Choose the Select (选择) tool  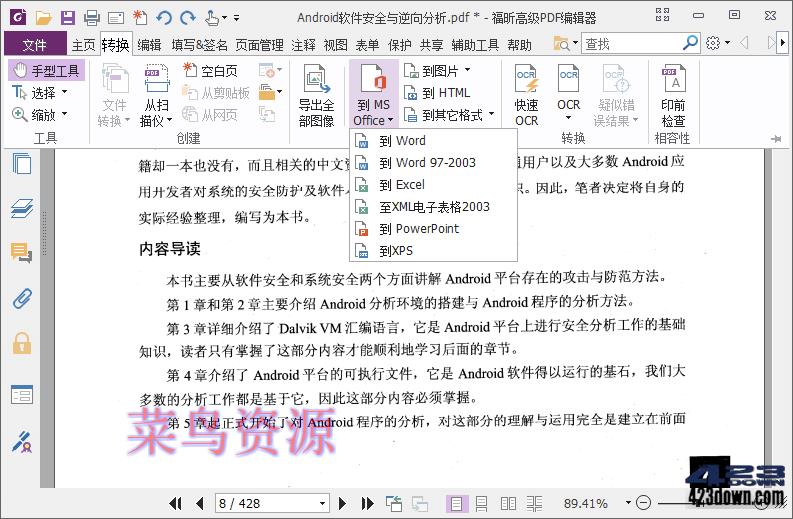[x=40, y=93]
